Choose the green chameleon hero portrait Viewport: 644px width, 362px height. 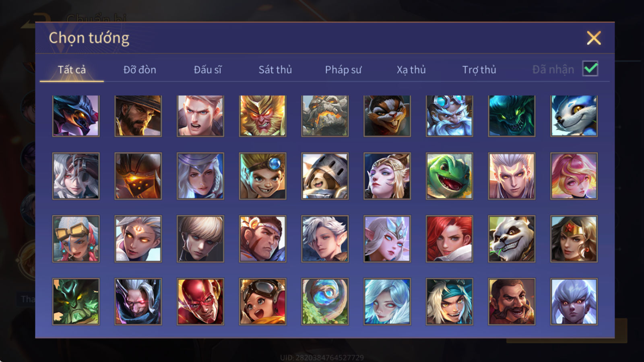click(449, 176)
